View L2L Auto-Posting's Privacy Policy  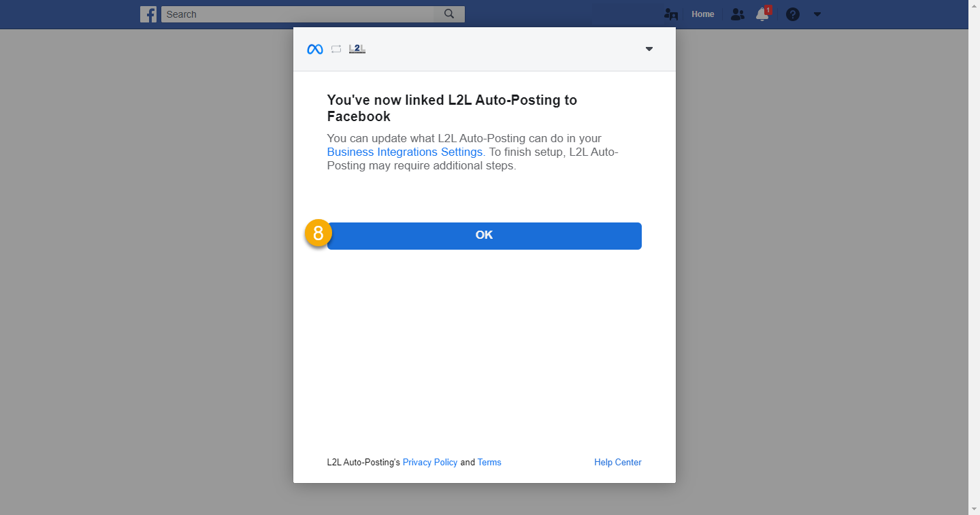coord(430,462)
